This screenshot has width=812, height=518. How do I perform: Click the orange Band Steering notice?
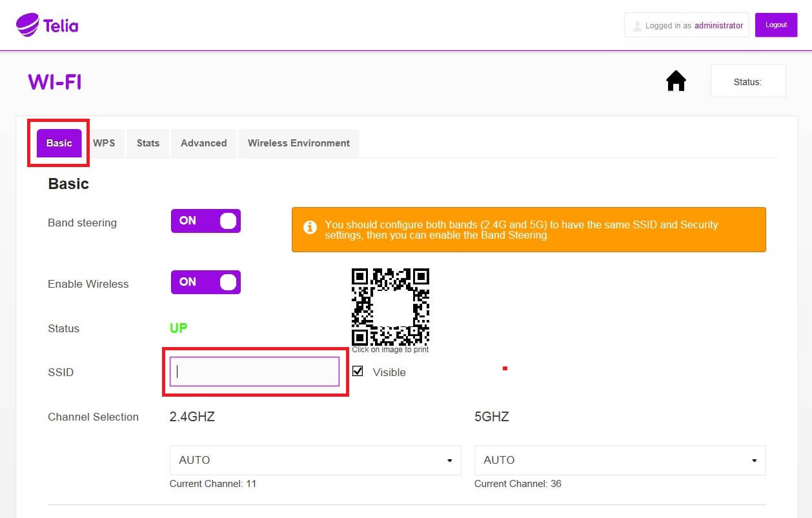point(528,230)
